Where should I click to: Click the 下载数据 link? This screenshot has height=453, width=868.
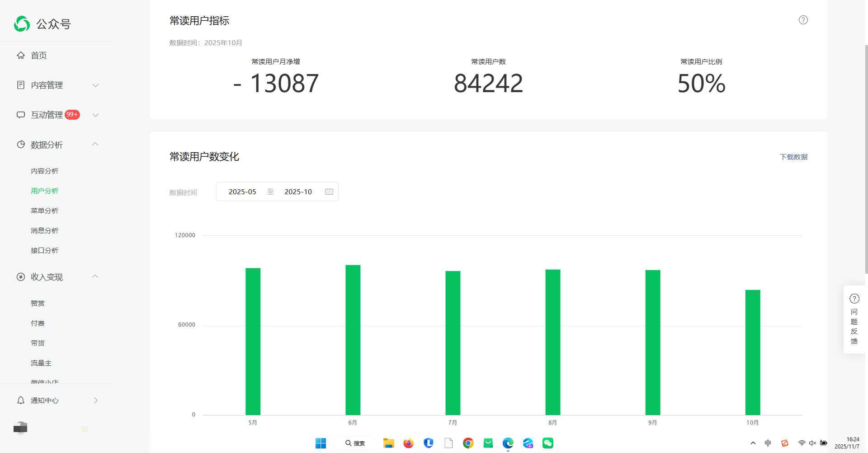[x=793, y=157]
